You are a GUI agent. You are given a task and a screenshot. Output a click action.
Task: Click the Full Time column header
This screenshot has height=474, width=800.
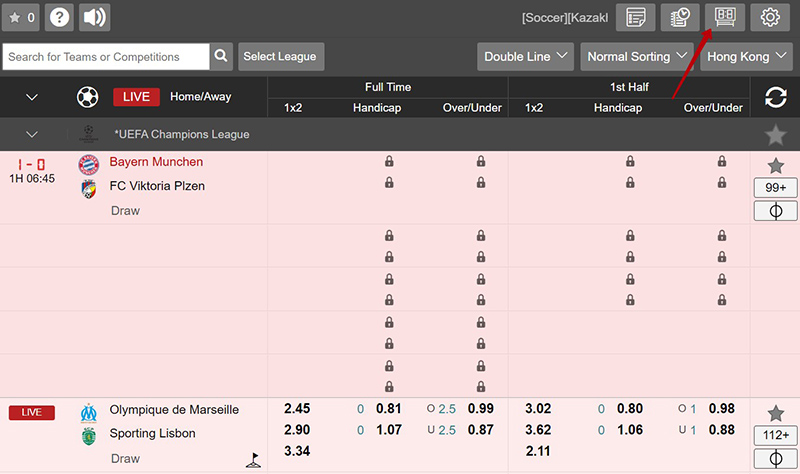[388, 87]
